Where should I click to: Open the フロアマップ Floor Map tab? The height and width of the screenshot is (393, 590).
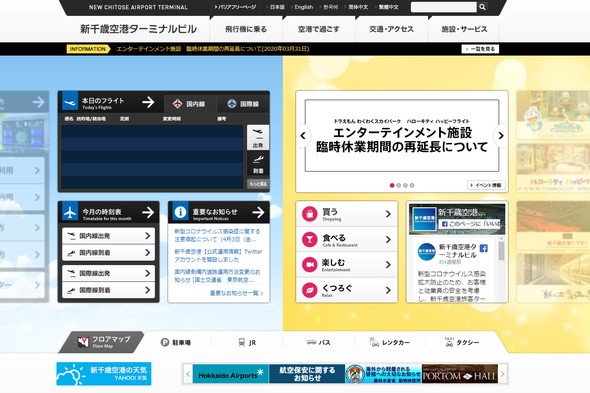(x=102, y=342)
